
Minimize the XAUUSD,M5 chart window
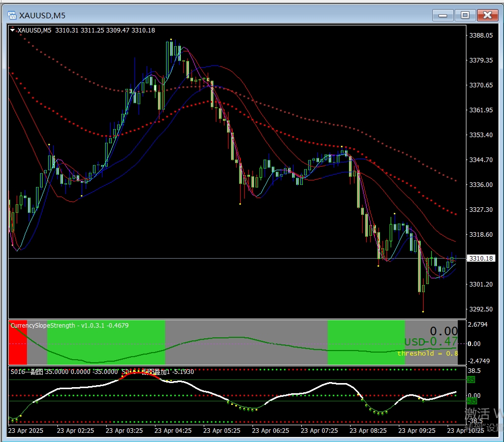click(443, 15)
